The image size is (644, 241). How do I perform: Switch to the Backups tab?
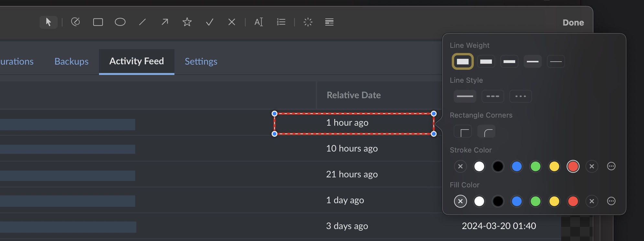click(72, 61)
